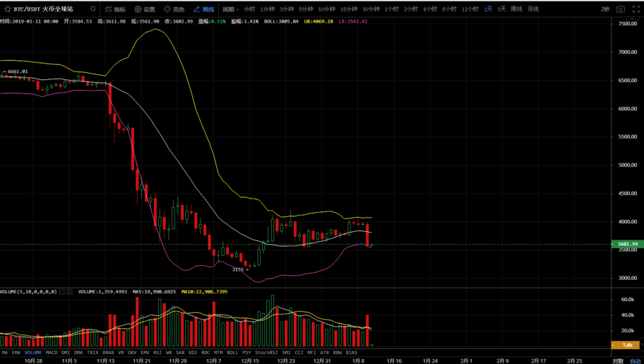Select the 4小时 interval

[x=431, y=9]
